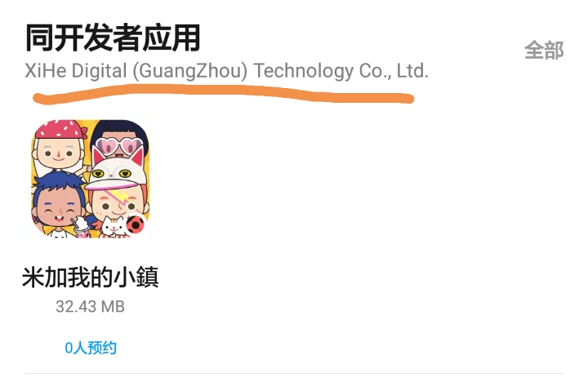
Task: Click the horizontal divider line below the app
Action: click(x=294, y=373)
